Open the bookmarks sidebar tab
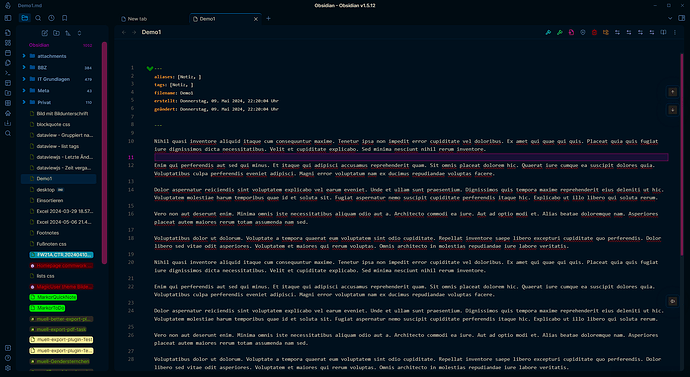 65,18
